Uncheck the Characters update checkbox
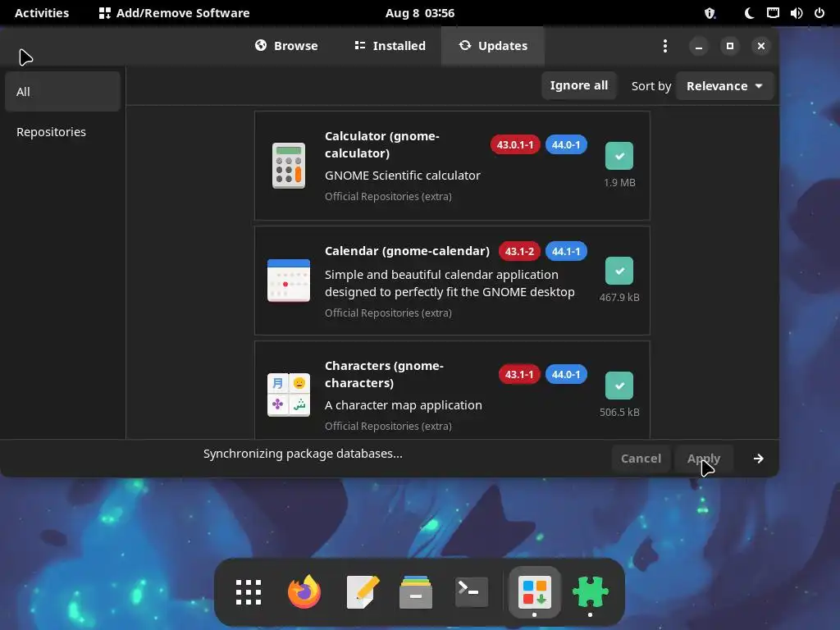This screenshot has height=630, width=840. 619,386
